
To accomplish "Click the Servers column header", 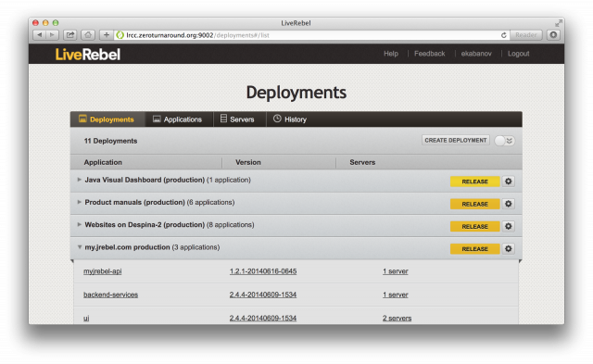I will 362,162.
